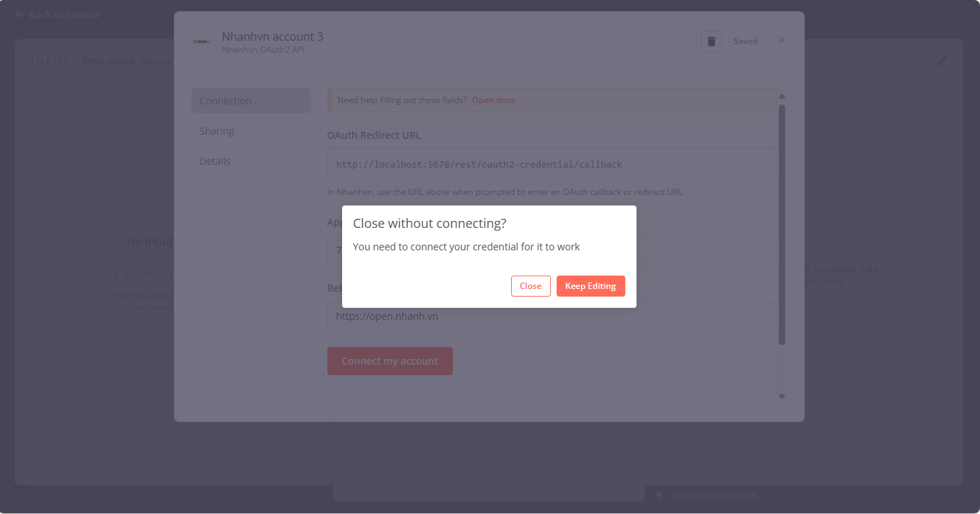Click the Saved status label
Viewport: 980px width, 514px height.
745,41
